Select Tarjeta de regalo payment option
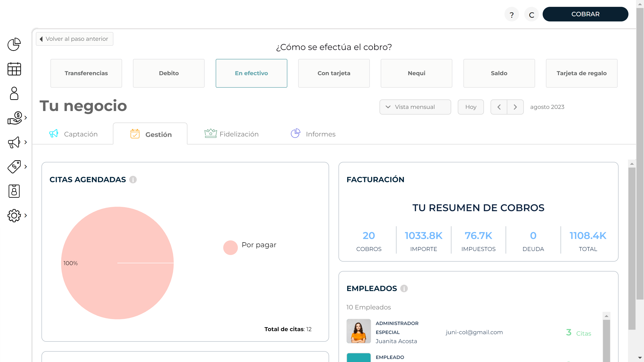This screenshot has width=644, height=362. tap(582, 73)
